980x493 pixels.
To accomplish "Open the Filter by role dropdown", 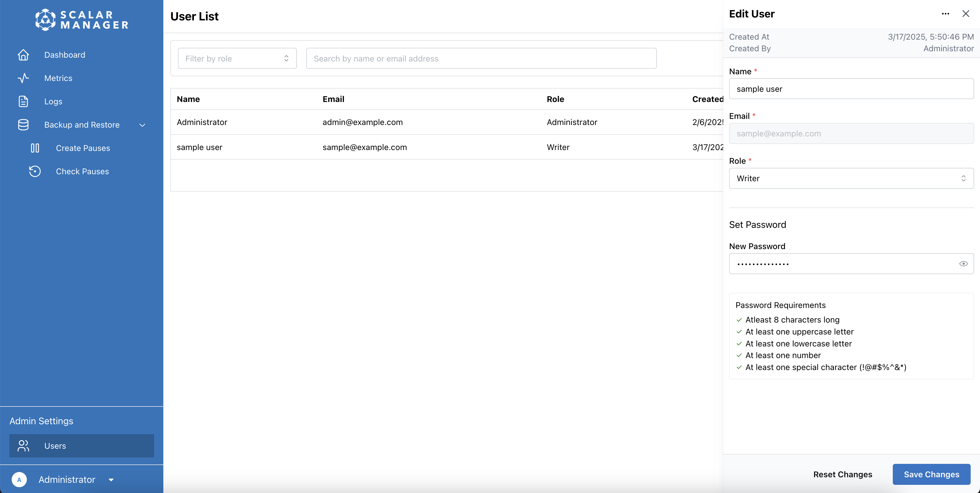I will click(x=237, y=58).
